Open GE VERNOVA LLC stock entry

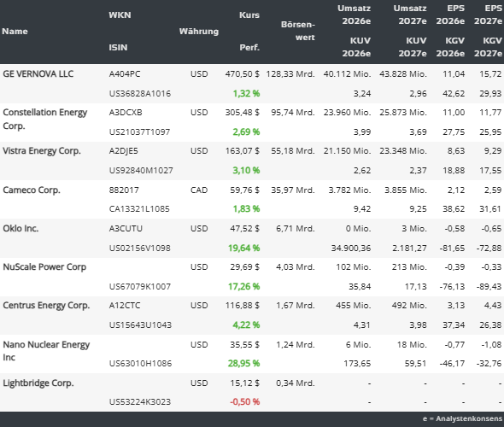point(38,74)
